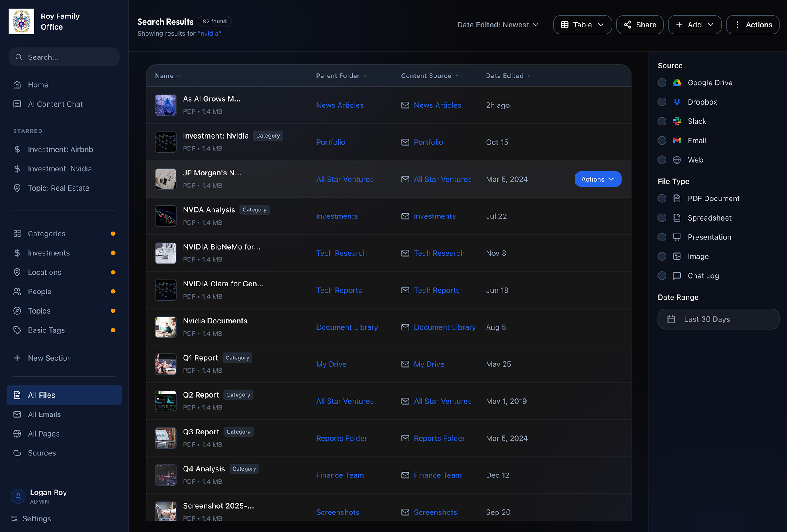Open the Date Edited: Newest sort dropdown

pyautogui.click(x=498, y=25)
